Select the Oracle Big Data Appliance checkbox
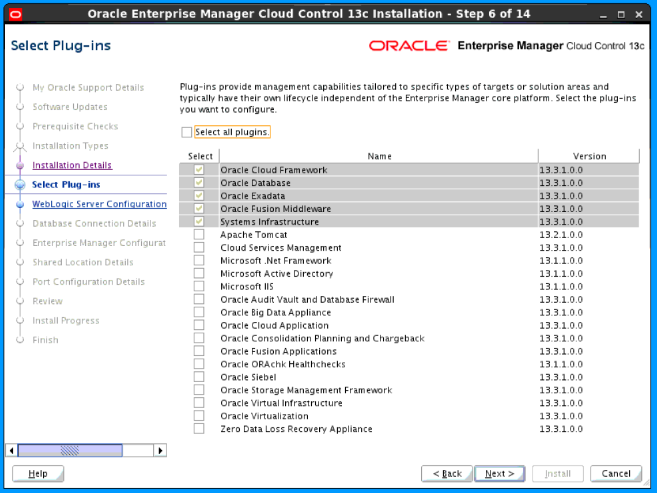Viewport: 657px width, 493px height. [199, 312]
